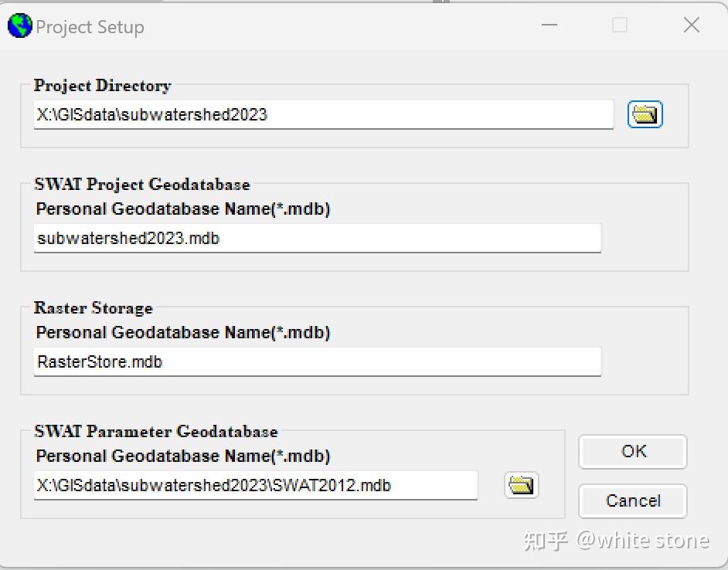Image resolution: width=728 pixels, height=570 pixels.
Task: Click the SWAT Project Geodatabase heading
Action: (142, 185)
